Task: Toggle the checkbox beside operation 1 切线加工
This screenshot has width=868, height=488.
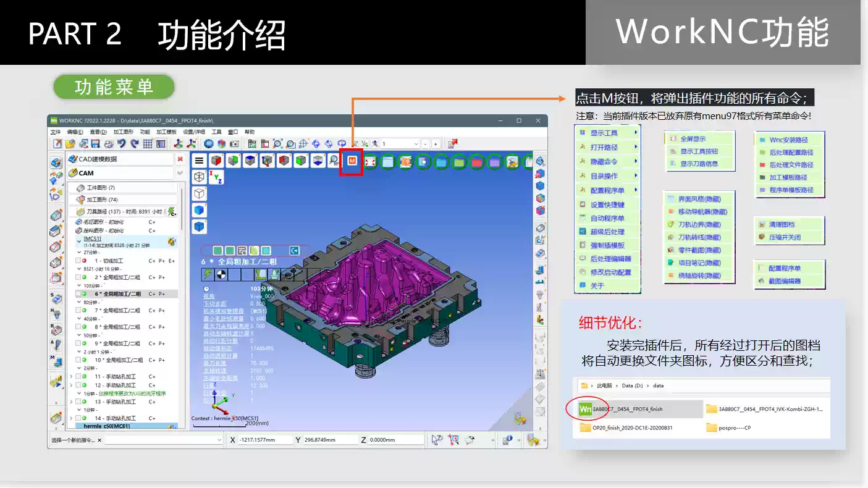Action: 78,261
